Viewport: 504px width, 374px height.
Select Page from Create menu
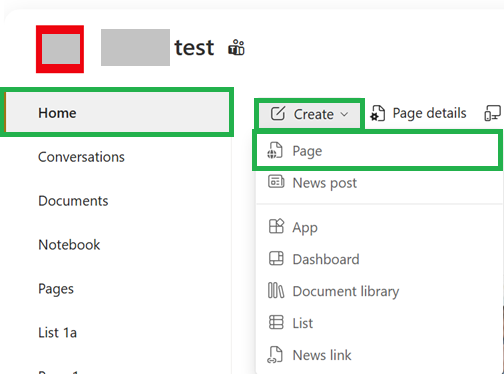click(377, 151)
